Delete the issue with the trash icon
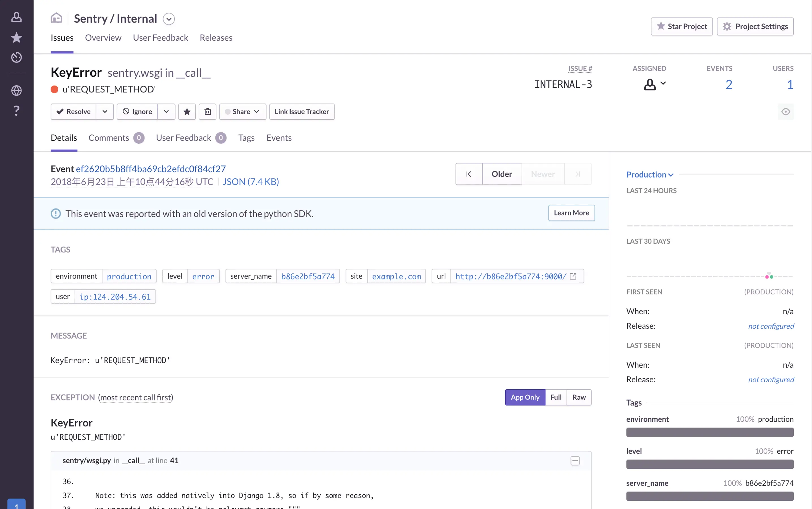 point(207,111)
